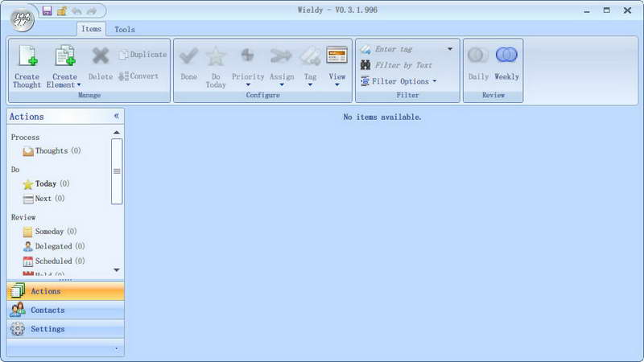Image resolution: width=644 pixels, height=362 pixels.
Task: Click the Wieldy application logo button
Action: (x=22, y=19)
